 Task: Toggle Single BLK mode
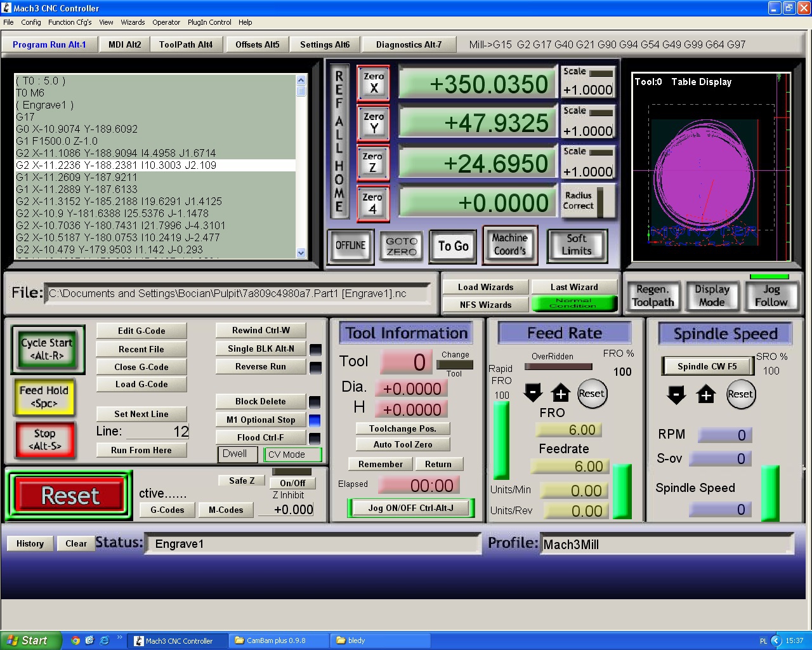[x=261, y=348]
